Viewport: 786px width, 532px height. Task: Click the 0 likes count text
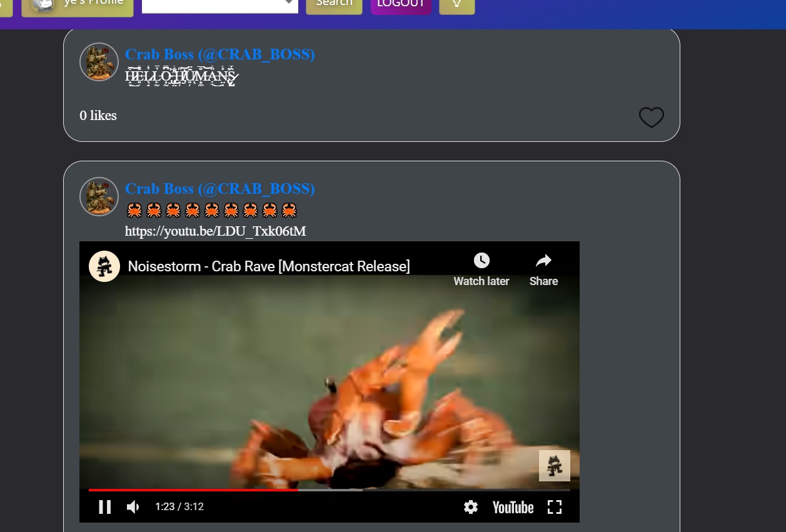pos(98,116)
